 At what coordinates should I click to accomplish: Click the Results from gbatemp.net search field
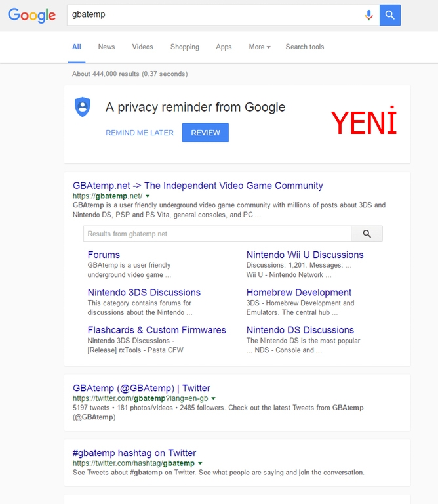(x=217, y=234)
